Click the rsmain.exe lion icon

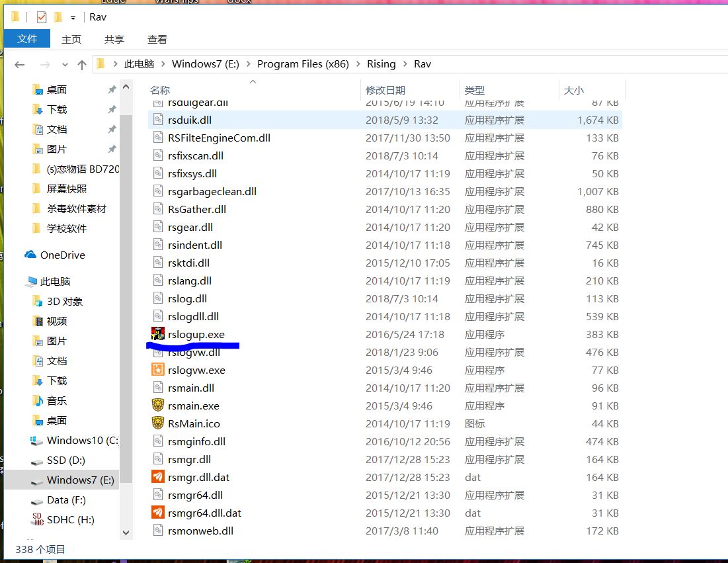[x=158, y=406]
